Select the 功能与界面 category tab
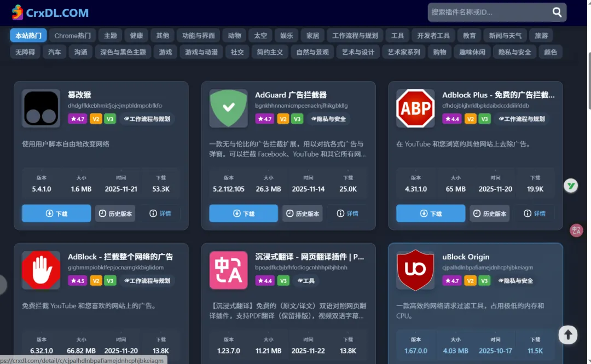Image resolution: width=591 pixels, height=364 pixels. click(198, 36)
